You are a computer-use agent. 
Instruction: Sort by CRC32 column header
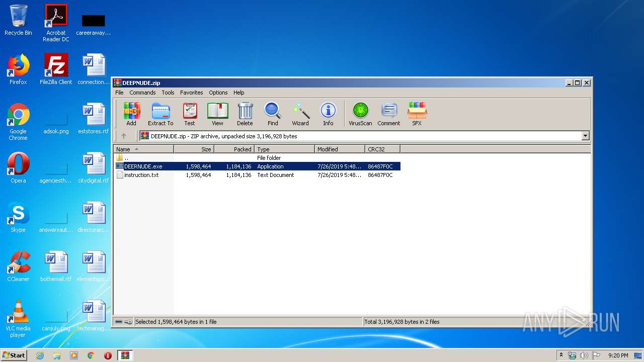tap(383, 149)
